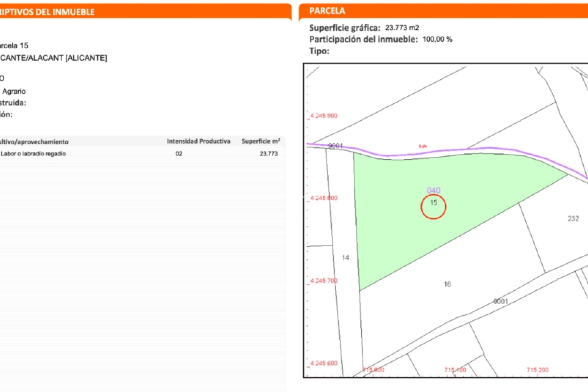Click the 715.200 axis coordinate label
Screen dimensions: 588x392
tap(537, 370)
